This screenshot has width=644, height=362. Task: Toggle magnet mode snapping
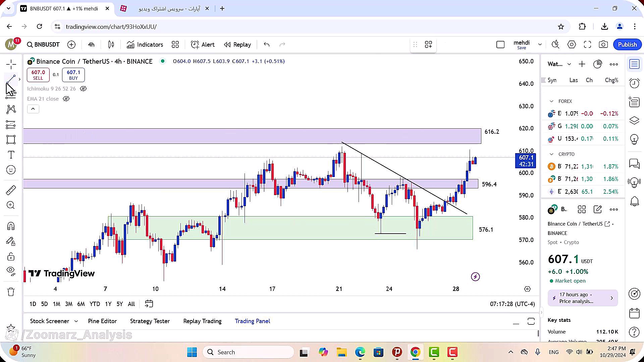point(11,226)
